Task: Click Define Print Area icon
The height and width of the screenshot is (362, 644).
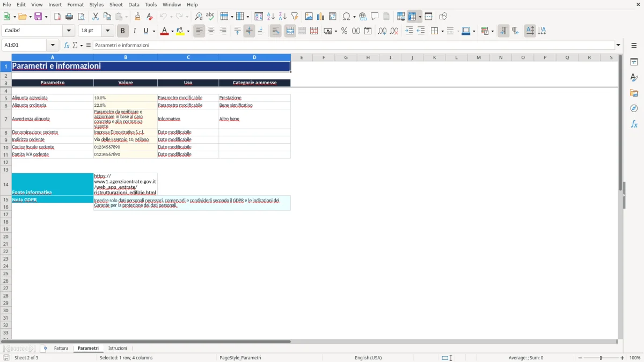Action: tap(401, 17)
